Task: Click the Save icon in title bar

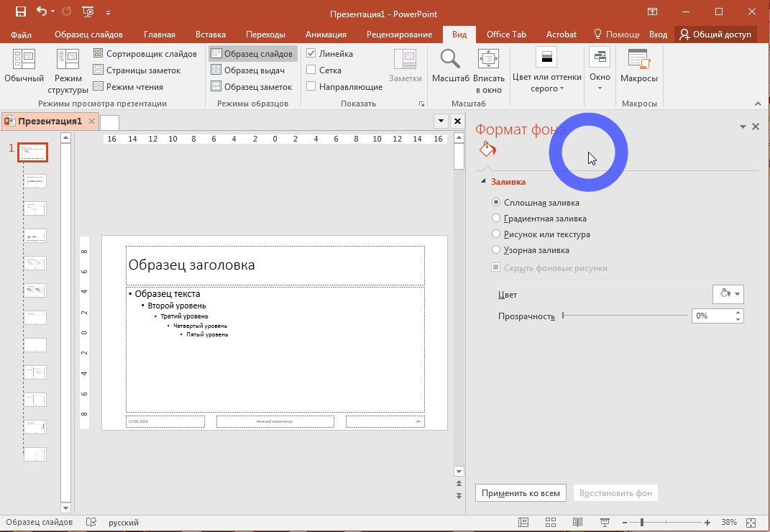Action: tap(21, 12)
